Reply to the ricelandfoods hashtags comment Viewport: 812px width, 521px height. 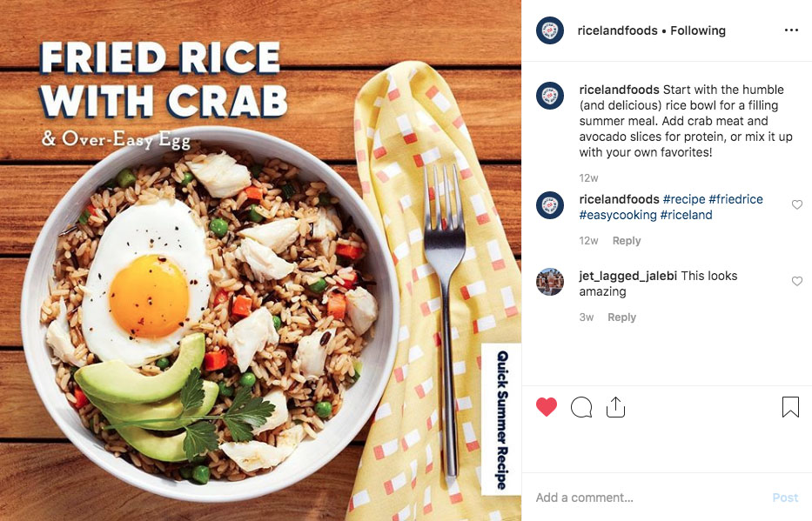[627, 241]
